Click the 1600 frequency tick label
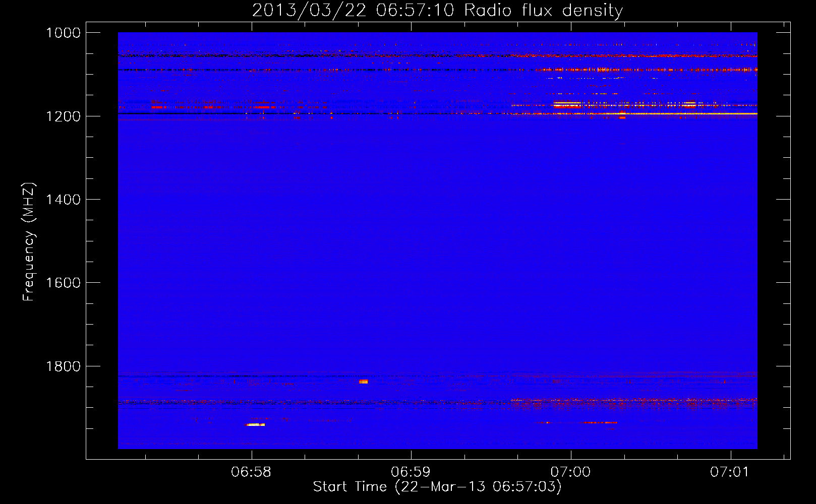Viewport: 816px width, 504px height. [x=63, y=283]
